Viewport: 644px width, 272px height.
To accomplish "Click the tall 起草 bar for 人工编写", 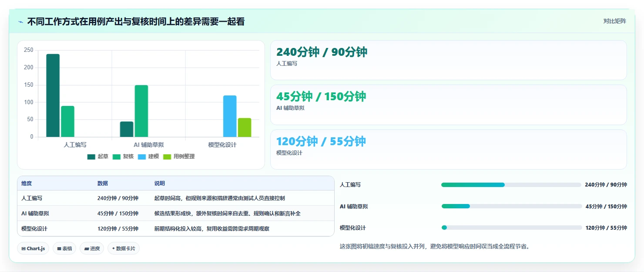I will 53,95.
